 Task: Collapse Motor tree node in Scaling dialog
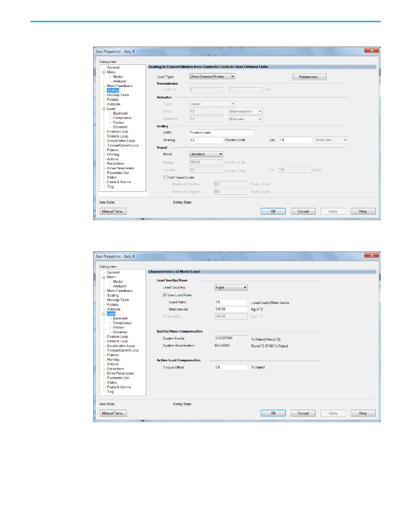pos(104,72)
